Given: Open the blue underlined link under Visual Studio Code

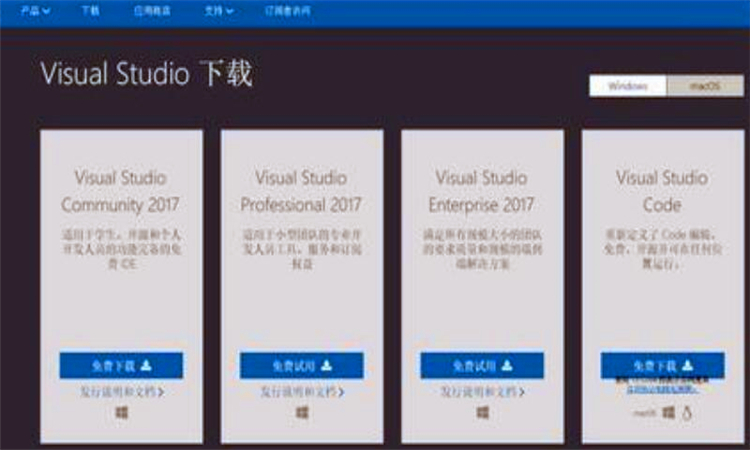Looking at the screenshot, I should 662,389.
